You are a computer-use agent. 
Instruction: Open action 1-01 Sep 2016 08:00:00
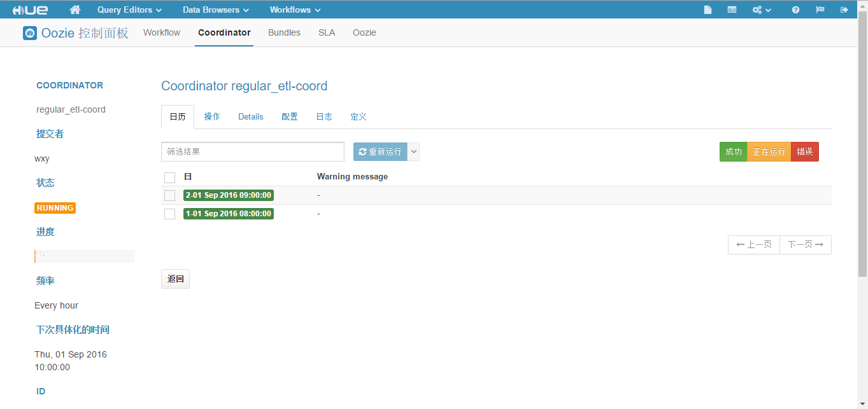tap(229, 214)
